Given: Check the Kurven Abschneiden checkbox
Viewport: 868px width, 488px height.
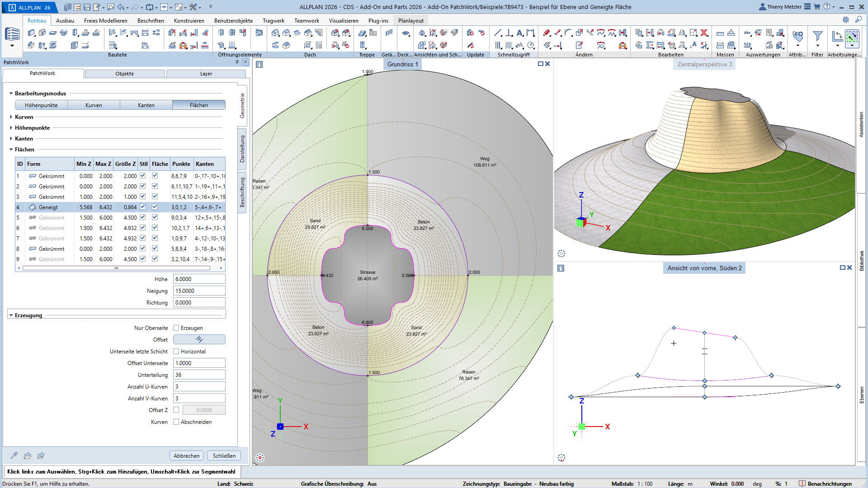Looking at the screenshot, I should click(176, 422).
